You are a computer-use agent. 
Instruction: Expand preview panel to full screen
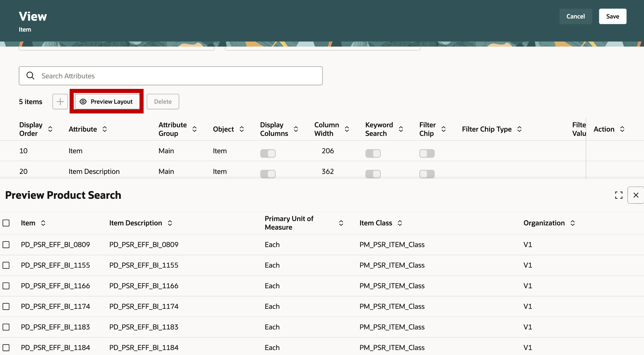pyautogui.click(x=619, y=195)
